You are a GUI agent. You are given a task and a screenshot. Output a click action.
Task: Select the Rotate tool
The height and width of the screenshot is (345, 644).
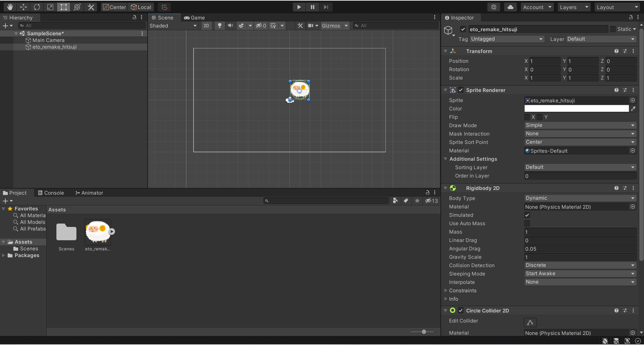tap(37, 7)
